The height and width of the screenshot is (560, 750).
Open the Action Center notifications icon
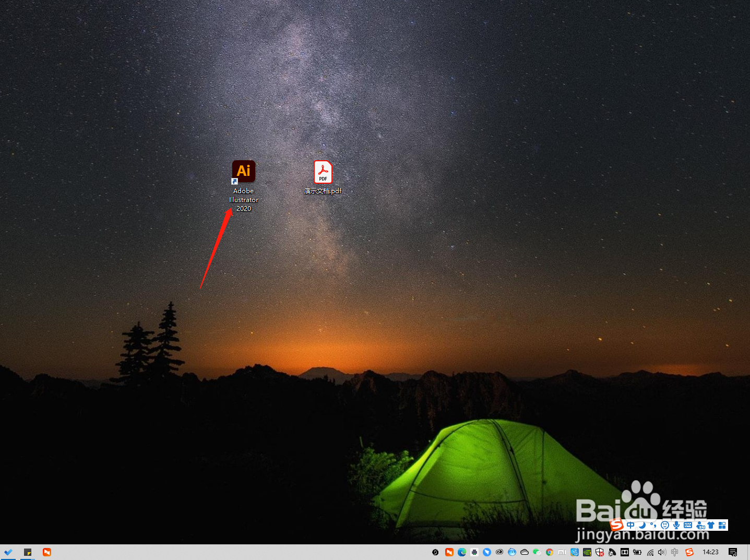pyautogui.click(x=733, y=552)
